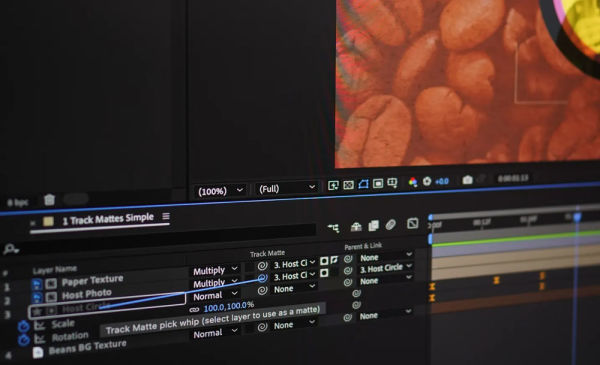Open Beans BG Texture Normal mode dropdown
Screen dimensions: 600x365
point(215,333)
